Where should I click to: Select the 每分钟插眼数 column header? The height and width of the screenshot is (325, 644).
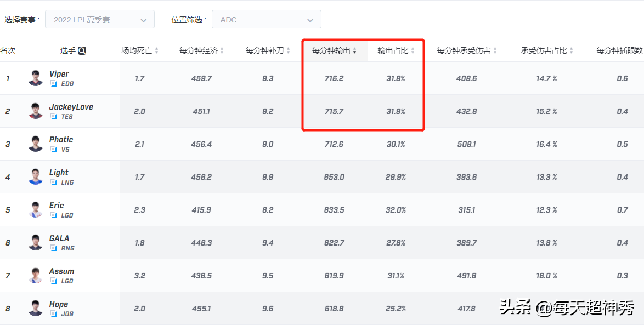pos(620,51)
